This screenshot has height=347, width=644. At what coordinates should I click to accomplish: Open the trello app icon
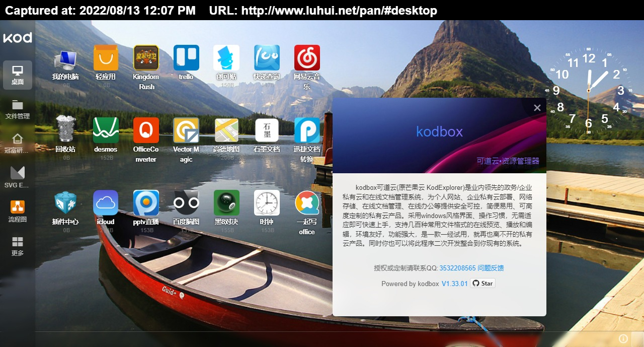tap(186, 58)
